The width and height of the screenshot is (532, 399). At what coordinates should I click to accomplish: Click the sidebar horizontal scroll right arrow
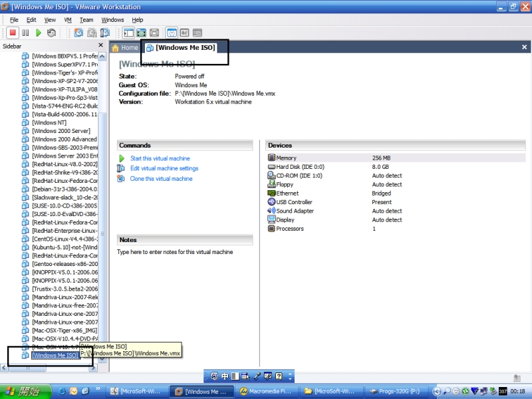click(x=94, y=368)
